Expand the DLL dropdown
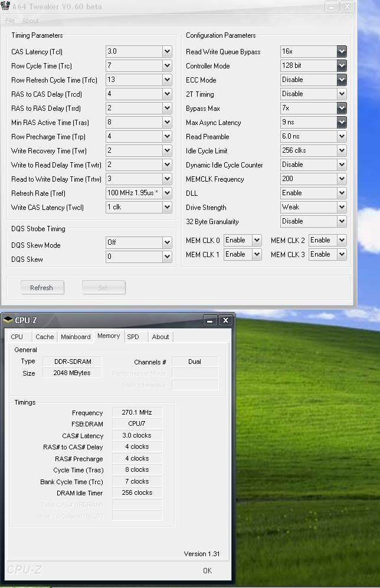380x588 pixels. pyautogui.click(x=342, y=193)
